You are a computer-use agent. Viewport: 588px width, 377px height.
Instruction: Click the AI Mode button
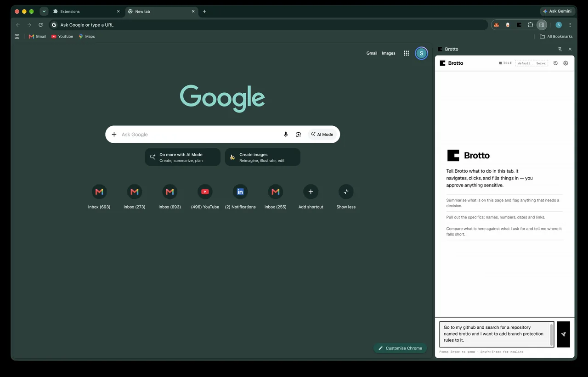click(322, 135)
